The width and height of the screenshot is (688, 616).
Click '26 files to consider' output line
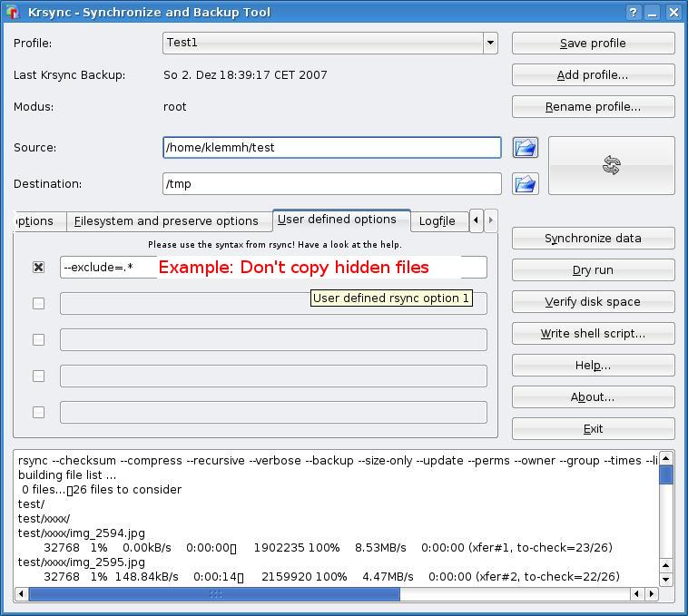click(127, 490)
